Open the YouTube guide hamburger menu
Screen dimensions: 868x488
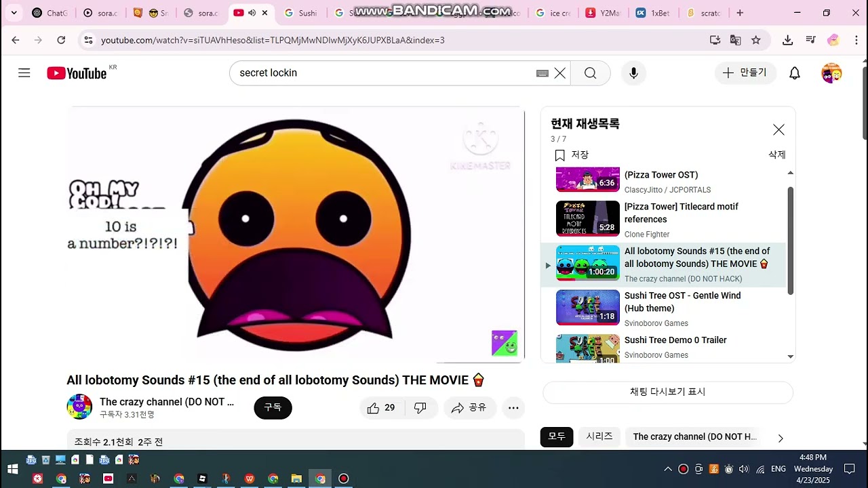pos(24,73)
